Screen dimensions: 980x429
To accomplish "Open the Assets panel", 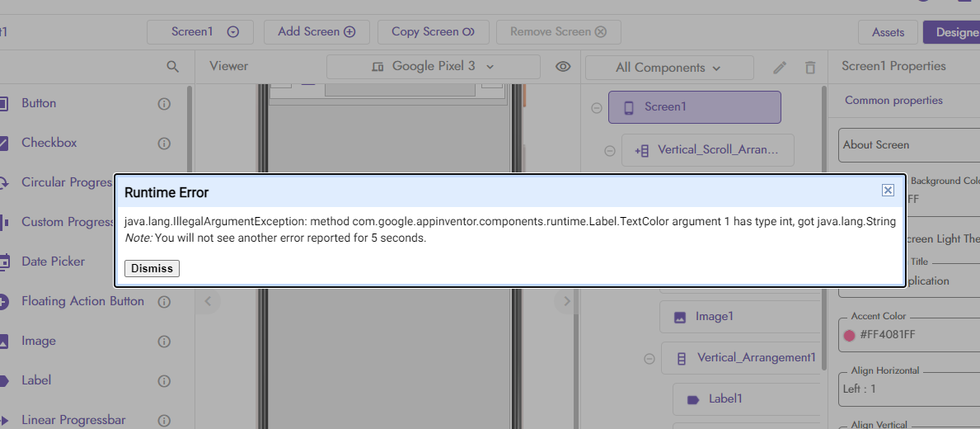I will coord(888,32).
